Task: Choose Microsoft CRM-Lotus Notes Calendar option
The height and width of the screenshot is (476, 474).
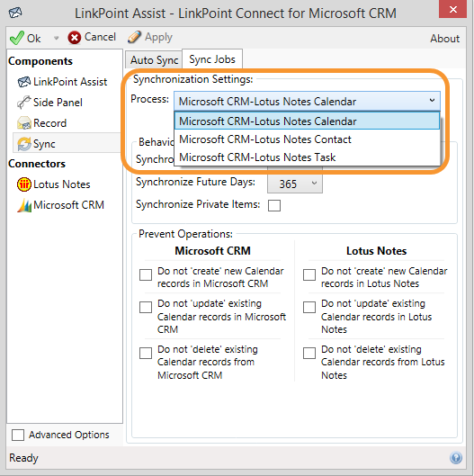Action: click(x=307, y=121)
